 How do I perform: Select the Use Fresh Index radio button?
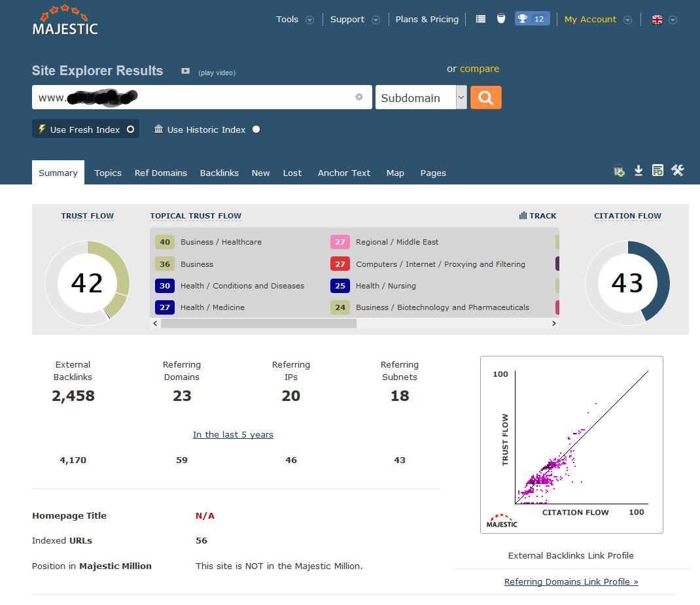click(x=130, y=130)
